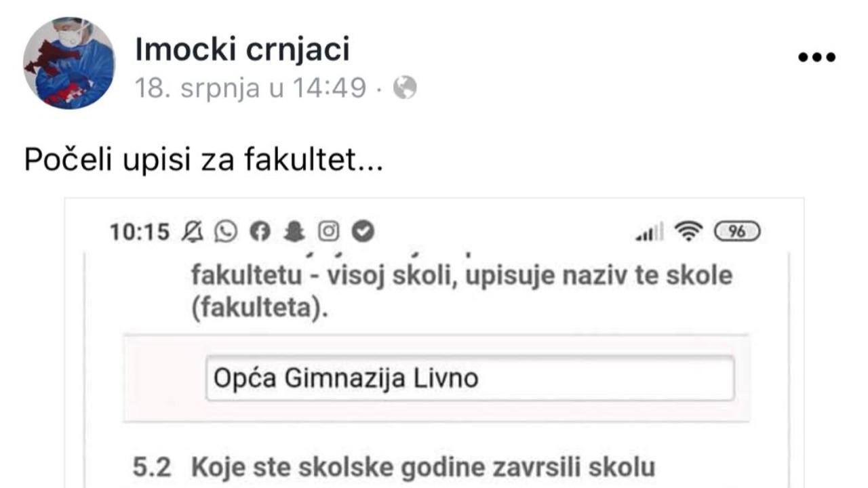Open the Imocki crnjaci profile picture

coord(69,63)
